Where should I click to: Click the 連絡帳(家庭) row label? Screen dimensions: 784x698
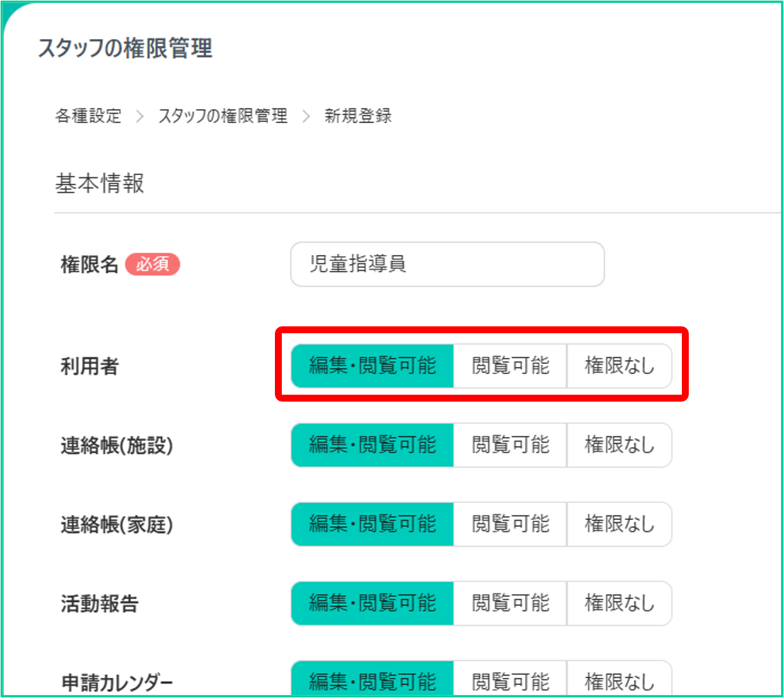(117, 525)
